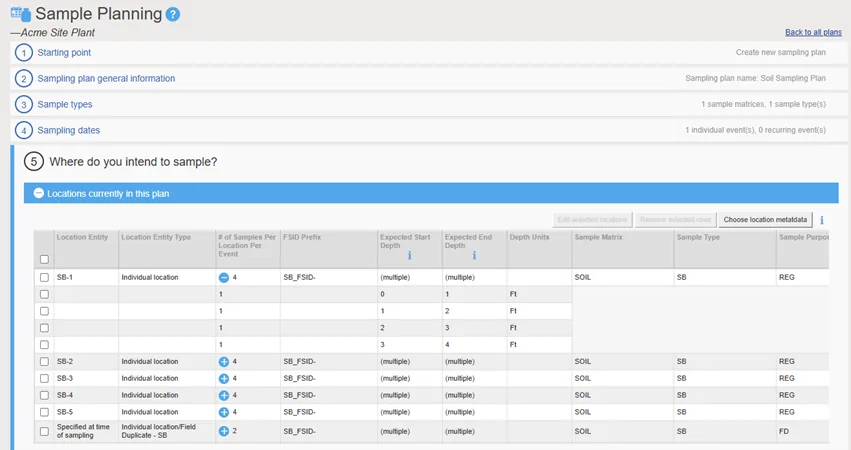Toggle the select-all checkbox in table header
Viewport: 851px width, 450px height.
point(45,259)
